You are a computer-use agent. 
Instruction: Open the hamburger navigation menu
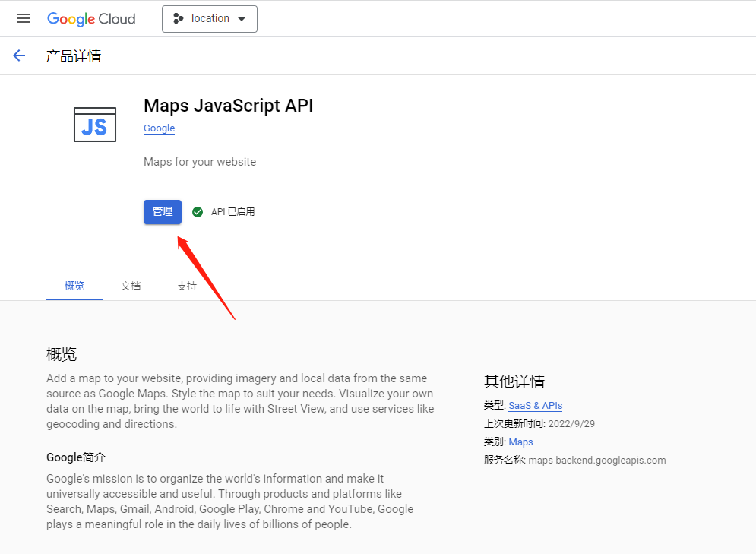click(23, 18)
